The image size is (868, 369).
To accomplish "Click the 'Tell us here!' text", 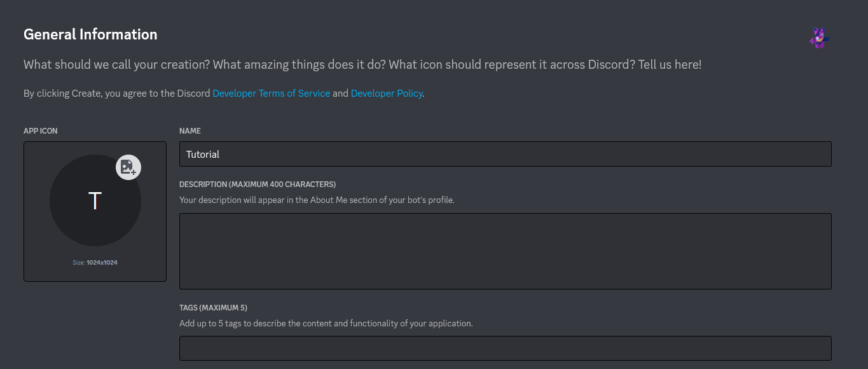I will click(x=668, y=65).
